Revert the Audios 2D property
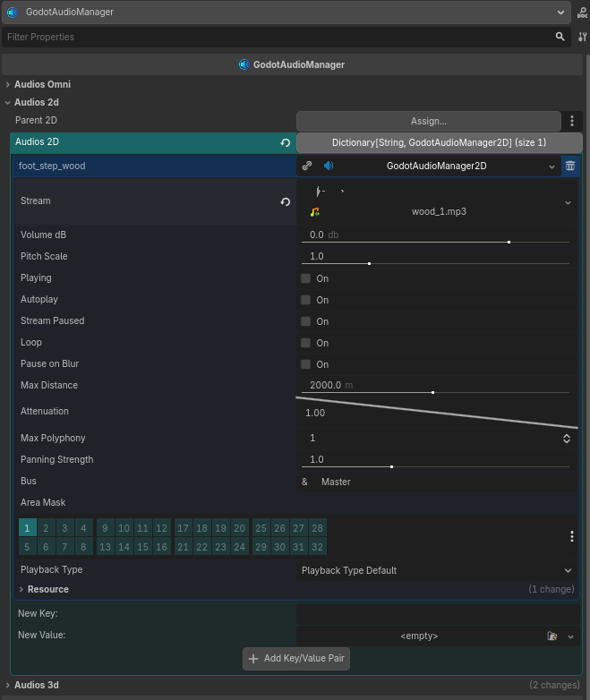 point(285,143)
